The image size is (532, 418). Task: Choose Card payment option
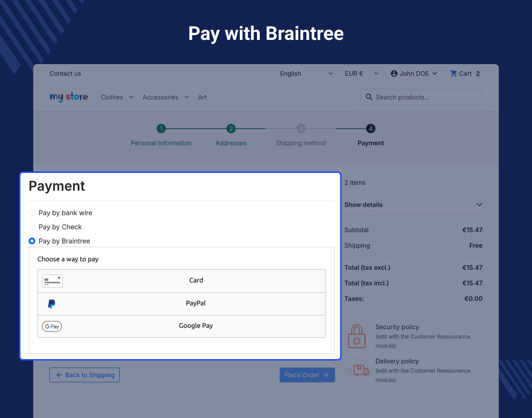tap(181, 281)
